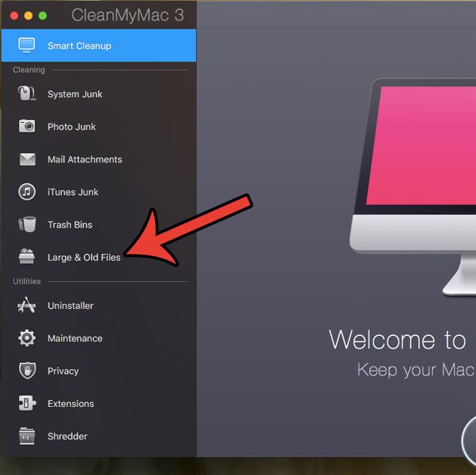This screenshot has width=476, height=475.
Task: Click the Mail Attachments envelope icon
Action: pyautogui.click(x=27, y=159)
